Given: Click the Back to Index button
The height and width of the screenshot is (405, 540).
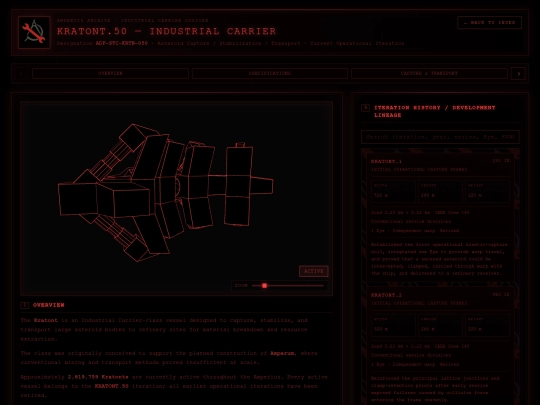Looking at the screenshot, I should tap(489, 23).
